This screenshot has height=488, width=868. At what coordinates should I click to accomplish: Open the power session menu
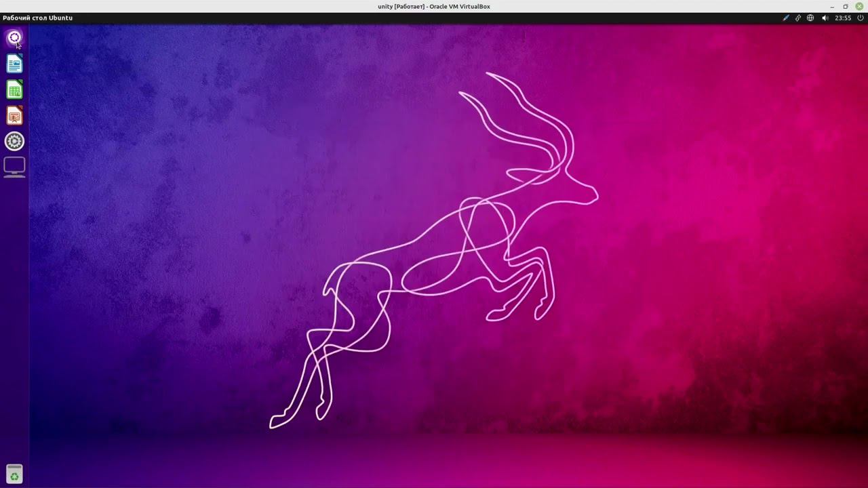click(x=861, y=18)
